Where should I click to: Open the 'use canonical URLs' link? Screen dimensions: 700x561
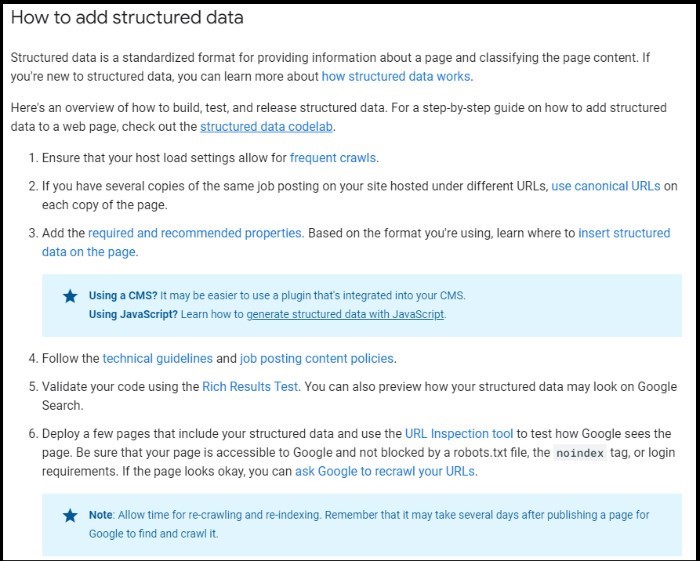606,186
